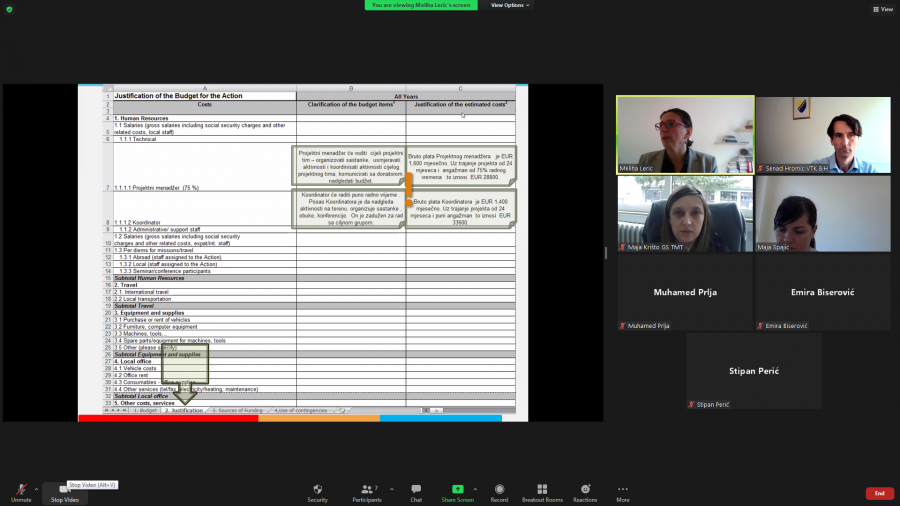Select Maja Krišto's video tile
This screenshot has height=506, width=900.
pyautogui.click(x=685, y=213)
